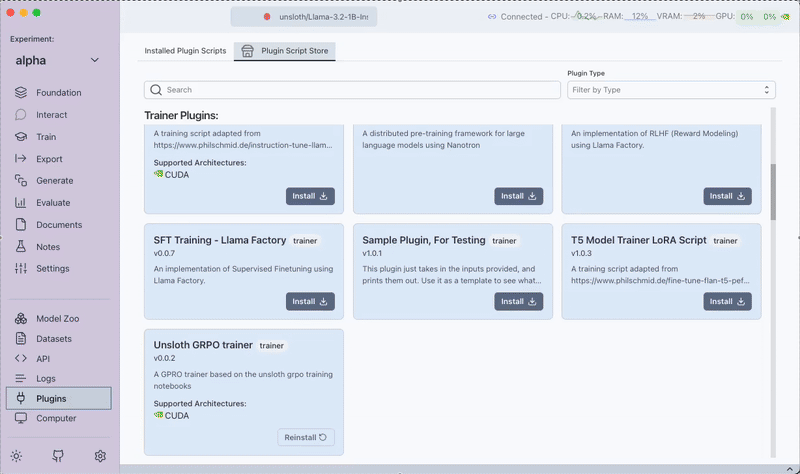This screenshot has height=474, width=800.
Task: Open the Interact chat page
Action: (52, 115)
